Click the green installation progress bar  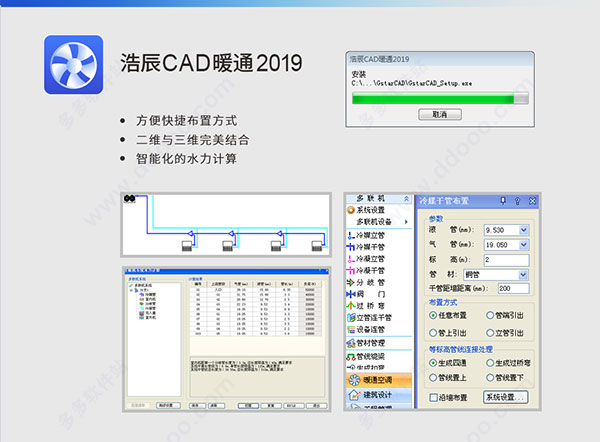440,98
